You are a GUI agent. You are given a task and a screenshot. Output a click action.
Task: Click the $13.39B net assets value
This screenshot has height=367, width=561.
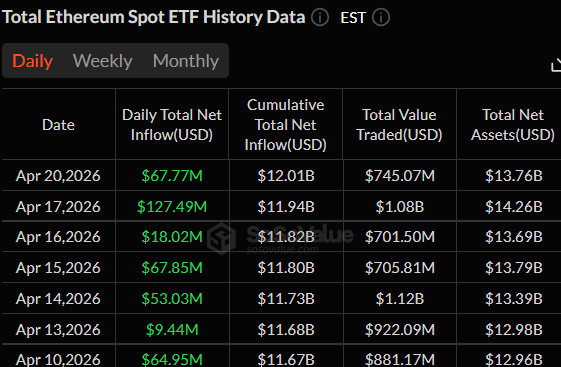click(513, 298)
